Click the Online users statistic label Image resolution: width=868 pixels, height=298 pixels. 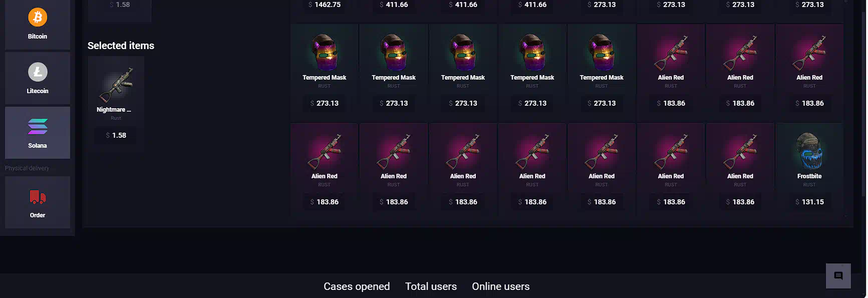point(500,286)
